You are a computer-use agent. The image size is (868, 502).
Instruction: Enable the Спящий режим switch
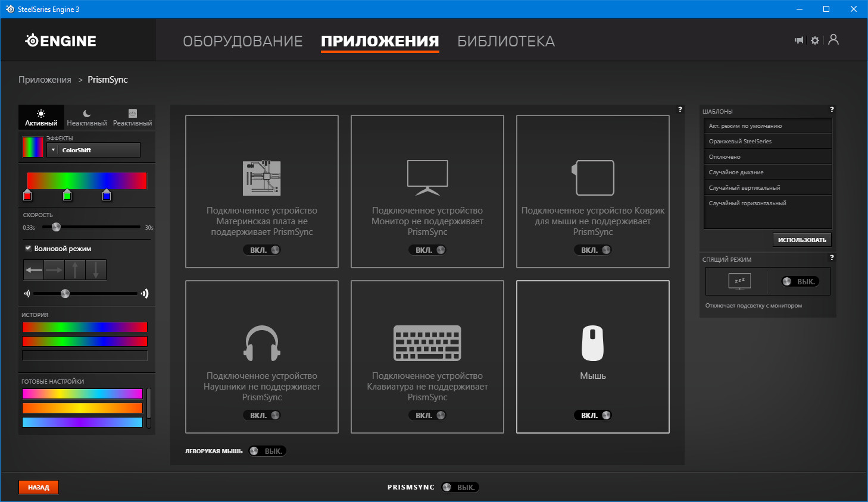tap(800, 281)
